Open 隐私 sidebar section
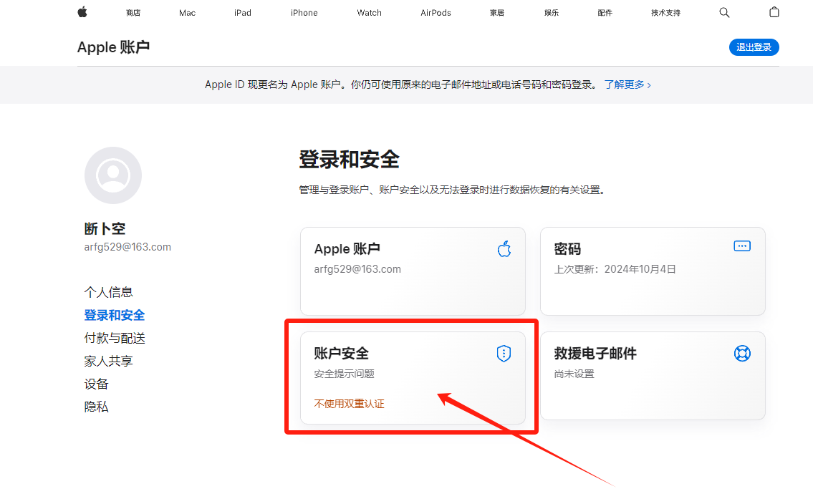813x504 pixels. pyautogui.click(x=97, y=407)
